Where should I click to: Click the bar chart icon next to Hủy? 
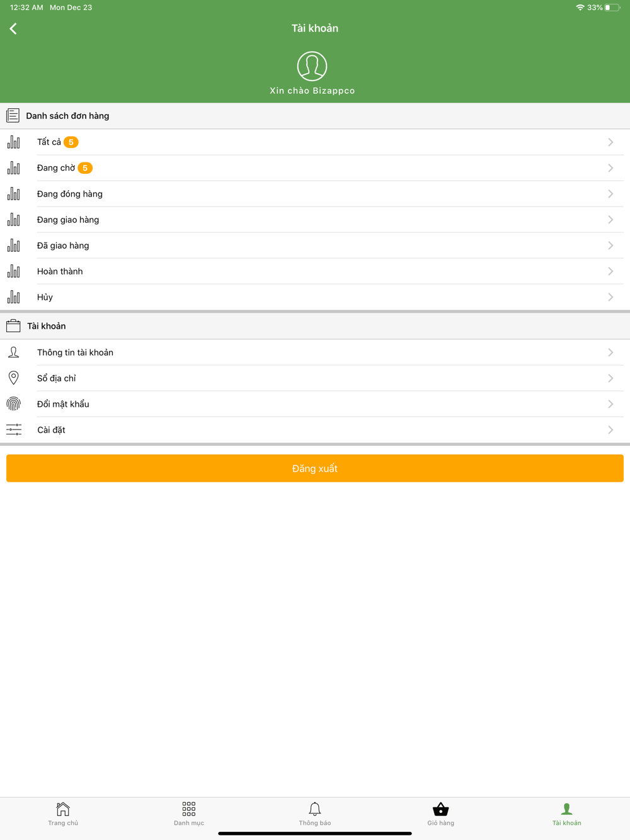(x=13, y=297)
